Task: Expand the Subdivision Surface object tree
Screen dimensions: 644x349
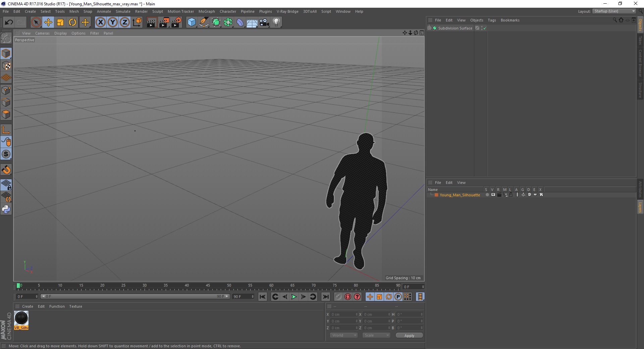Action: [429, 28]
